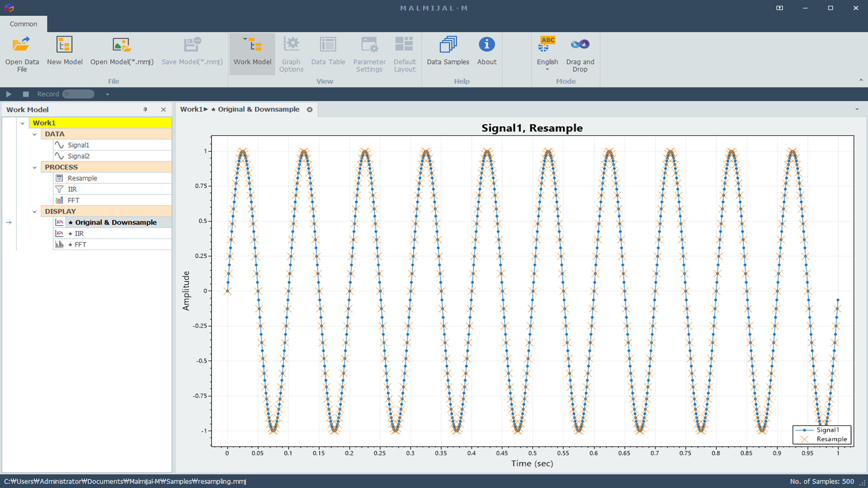
Task: Open the IIR display item
Action: click(79, 233)
